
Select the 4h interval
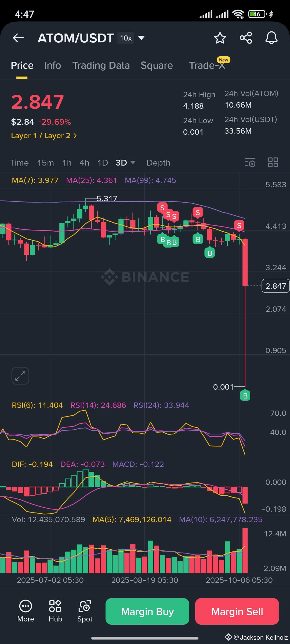click(x=84, y=163)
